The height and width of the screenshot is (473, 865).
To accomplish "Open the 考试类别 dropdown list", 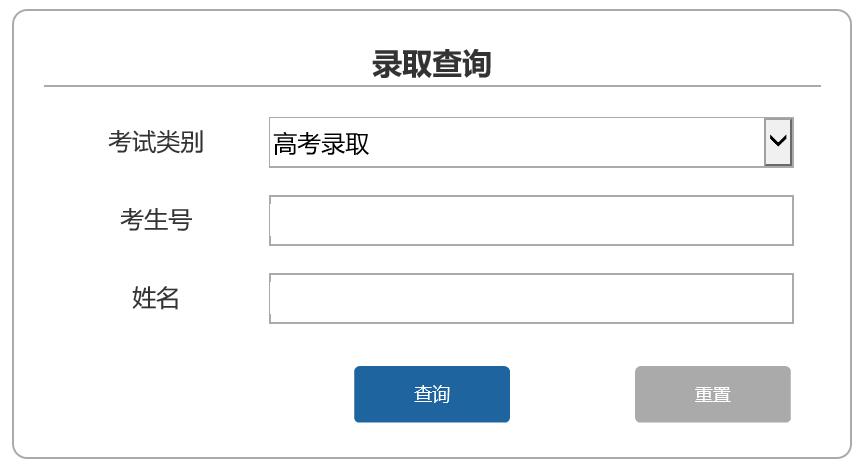I will coord(531,142).
